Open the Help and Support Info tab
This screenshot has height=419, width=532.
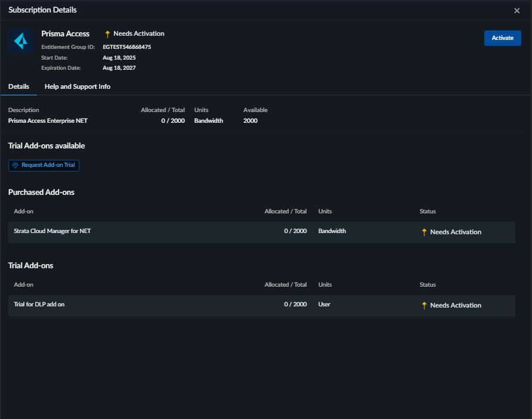click(x=78, y=86)
